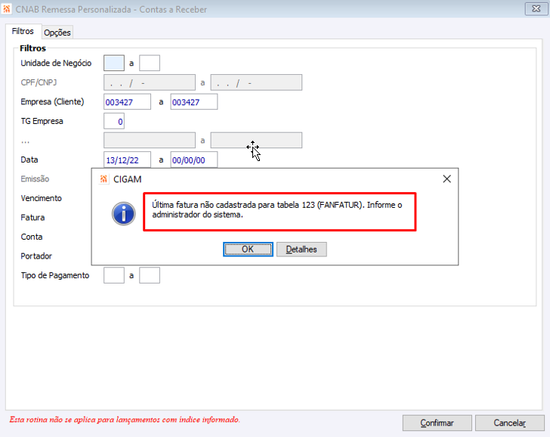Select the Filtros tab
This screenshot has height=437, width=550.
point(23,31)
